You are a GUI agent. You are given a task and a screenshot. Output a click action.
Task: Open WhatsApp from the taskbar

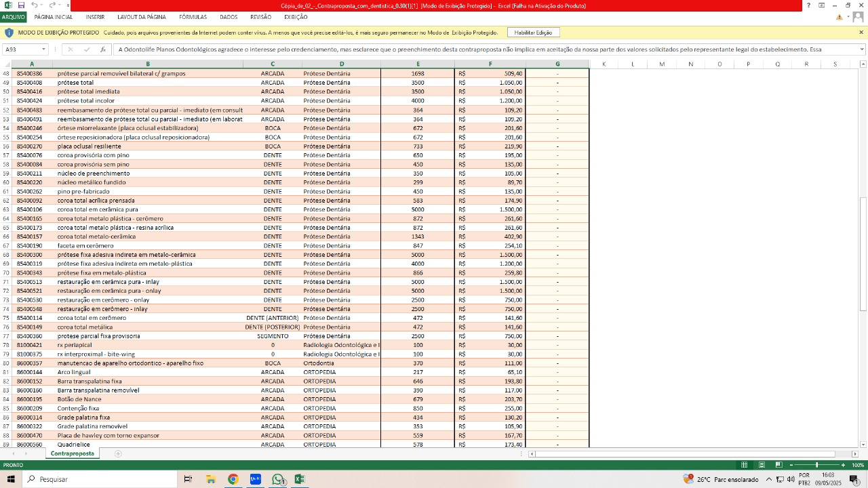point(278,479)
